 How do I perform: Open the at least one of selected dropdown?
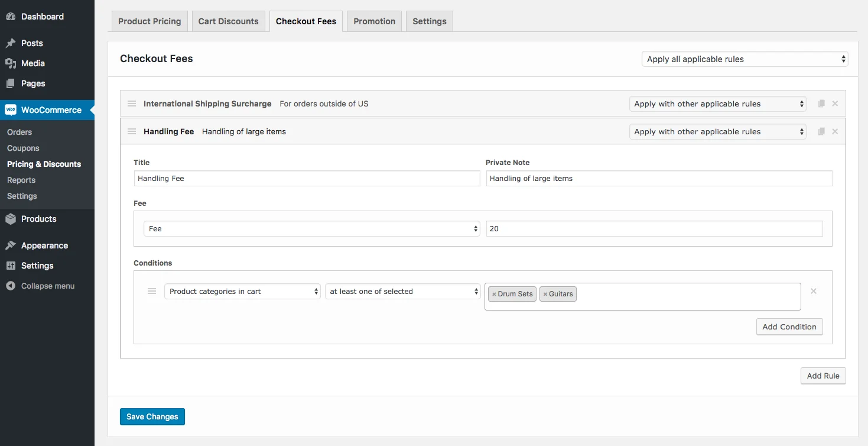coord(402,291)
